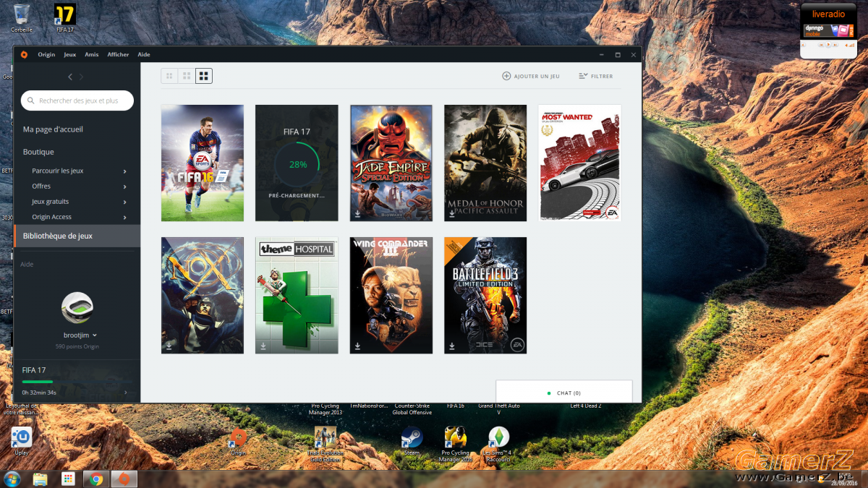Select the Corbeille desktop icon
868x488 pixels.
point(21,18)
